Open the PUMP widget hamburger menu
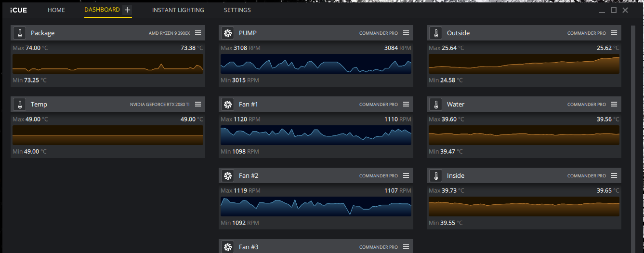Viewport: 644px width, 253px height. coord(406,33)
